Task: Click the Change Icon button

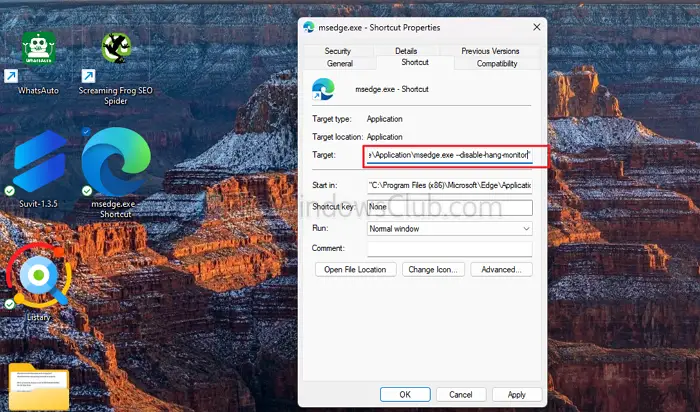Action: click(433, 270)
